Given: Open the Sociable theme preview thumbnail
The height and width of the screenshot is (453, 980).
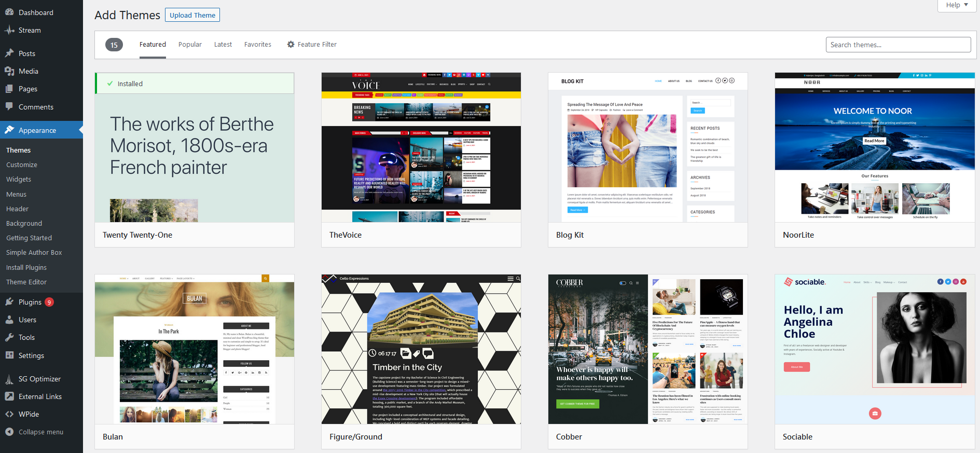Looking at the screenshot, I should tap(874, 349).
